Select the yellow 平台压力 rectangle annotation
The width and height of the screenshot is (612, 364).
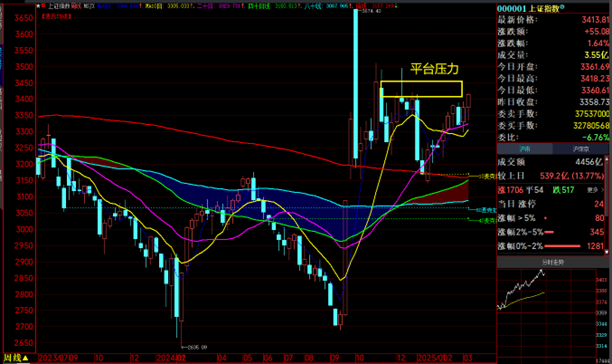pos(421,89)
